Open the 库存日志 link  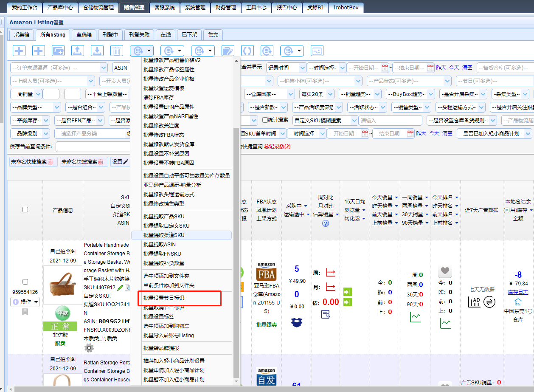pyautogui.click(x=518, y=292)
